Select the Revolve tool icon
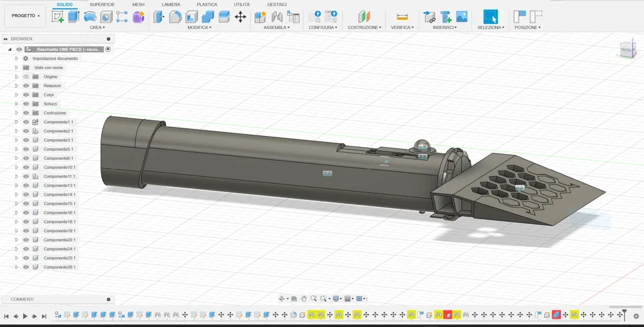Screen dimensions: 644x327 pyautogui.click(x=90, y=17)
